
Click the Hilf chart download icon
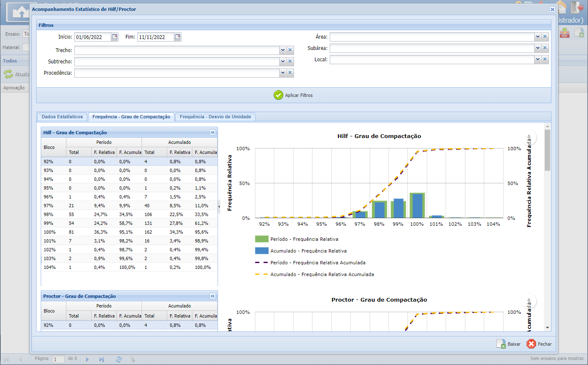[529, 137]
